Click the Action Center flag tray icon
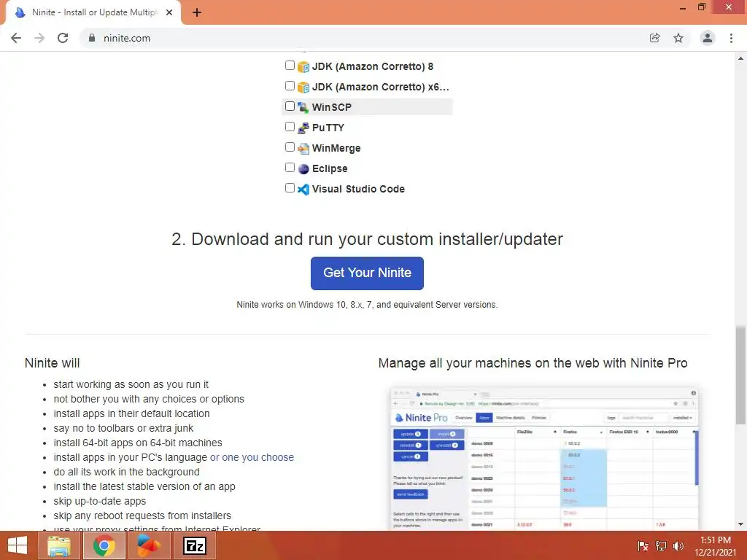 coord(643,546)
